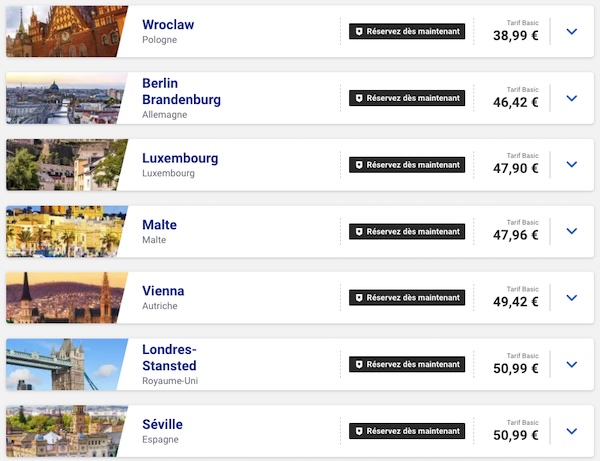The width and height of the screenshot is (600, 461).
Task: Book the Berlin Brandenburg flight now
Action: [407, 98]
